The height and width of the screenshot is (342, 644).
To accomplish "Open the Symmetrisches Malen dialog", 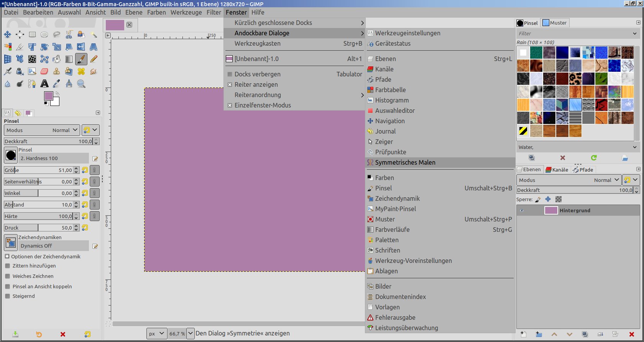I will click(440, 162).
